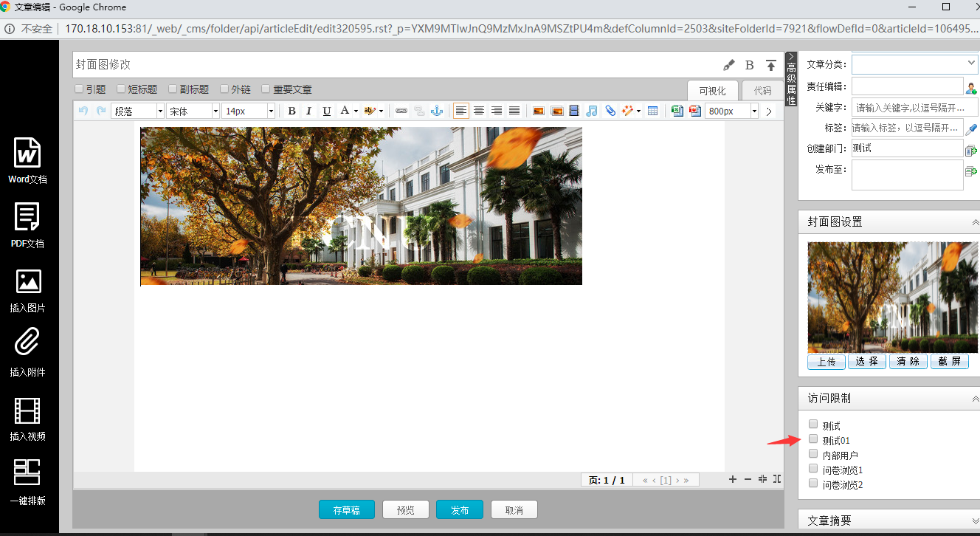Tick the 内部用户 access restriction checkbox
The image size is (980, 536).
tap(813, 454)
